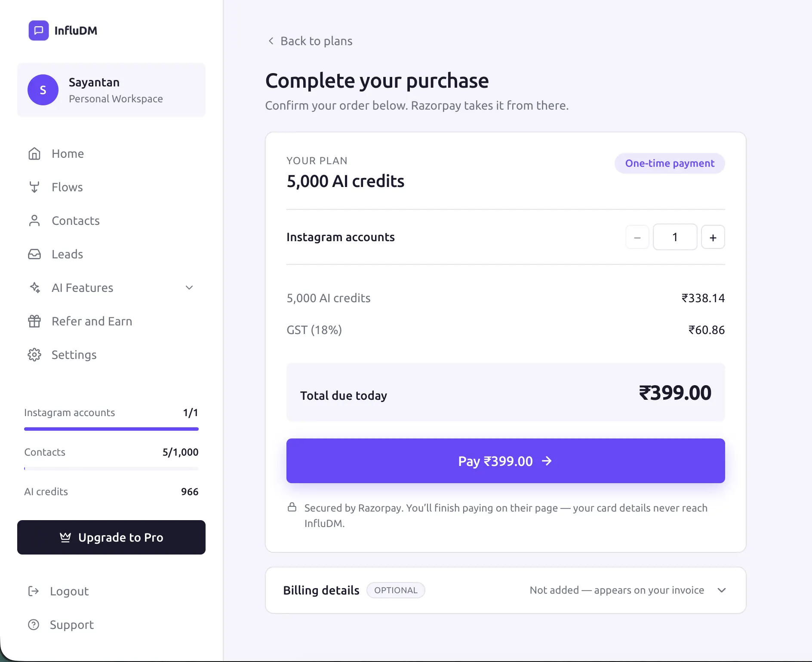The width and height of the screenshot is (812, 662).
Task: Click the Contacts usage progress bar
Action: coord(111,468)
